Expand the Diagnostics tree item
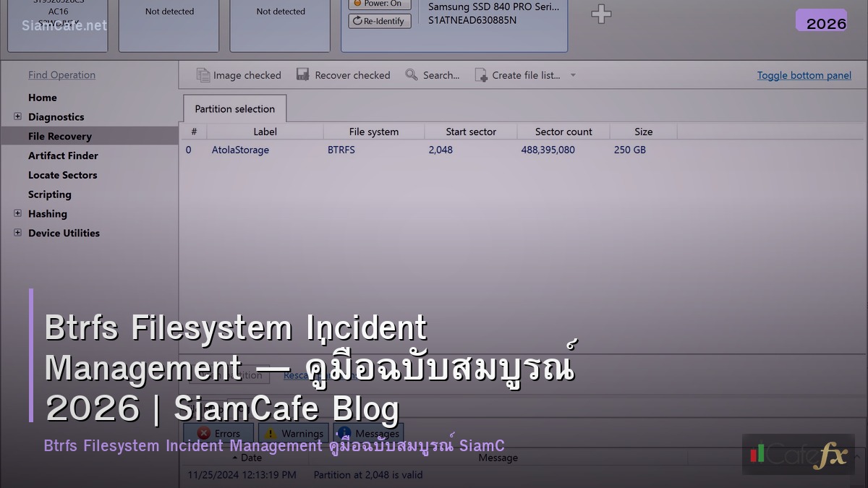 (x=16, y=116)
